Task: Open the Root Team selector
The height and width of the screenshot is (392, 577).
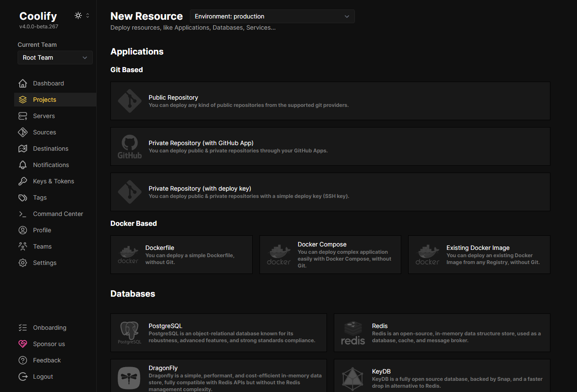Action: click(55, 58)
